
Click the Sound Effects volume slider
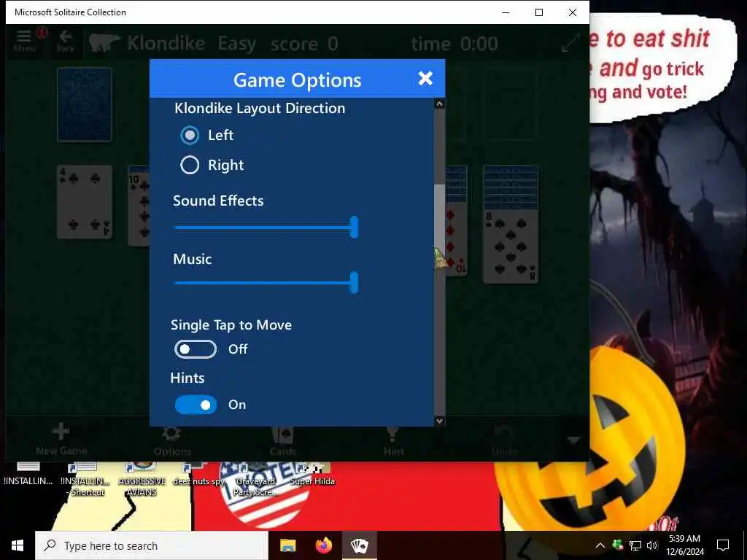point(266,227)
